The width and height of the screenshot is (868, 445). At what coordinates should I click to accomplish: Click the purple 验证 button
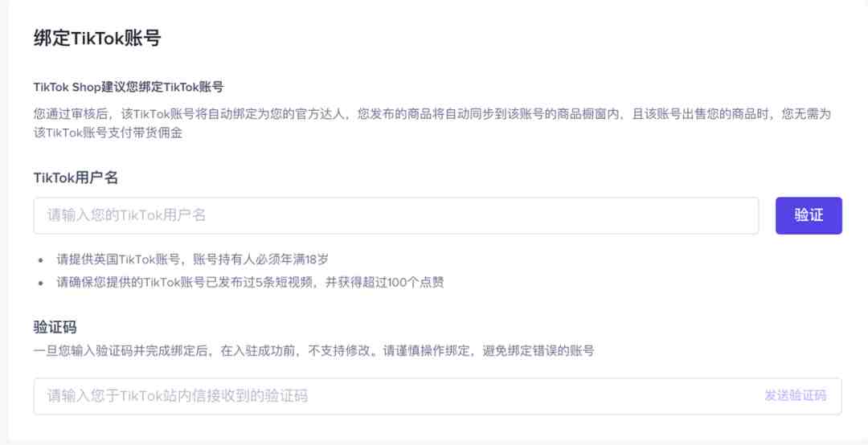click(x=809, y=215)
